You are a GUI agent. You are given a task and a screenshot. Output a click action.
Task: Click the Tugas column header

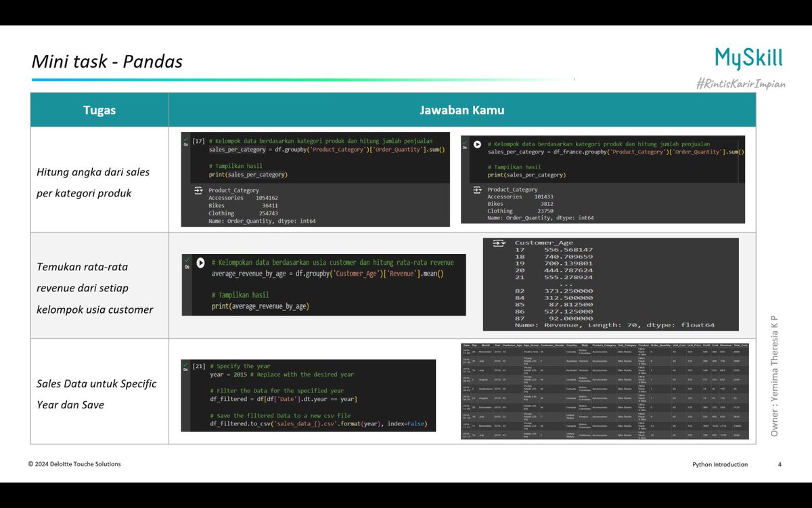tap(99, 110)
